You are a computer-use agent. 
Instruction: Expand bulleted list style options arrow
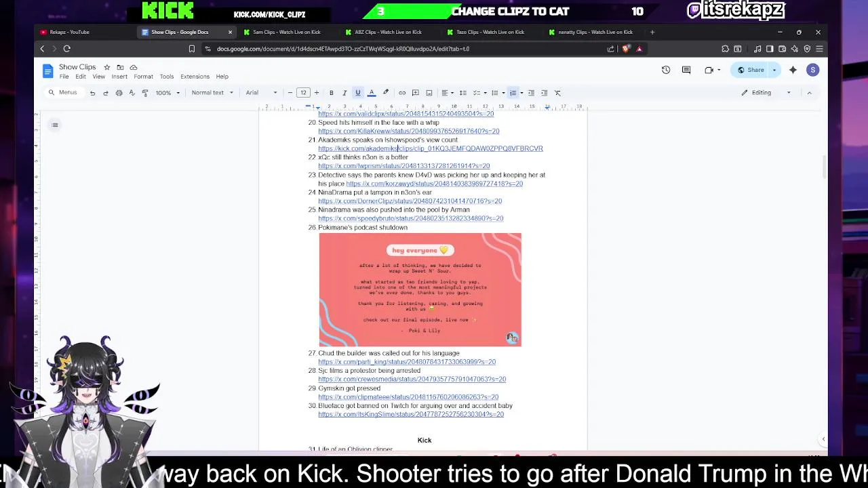click(503, 93)
